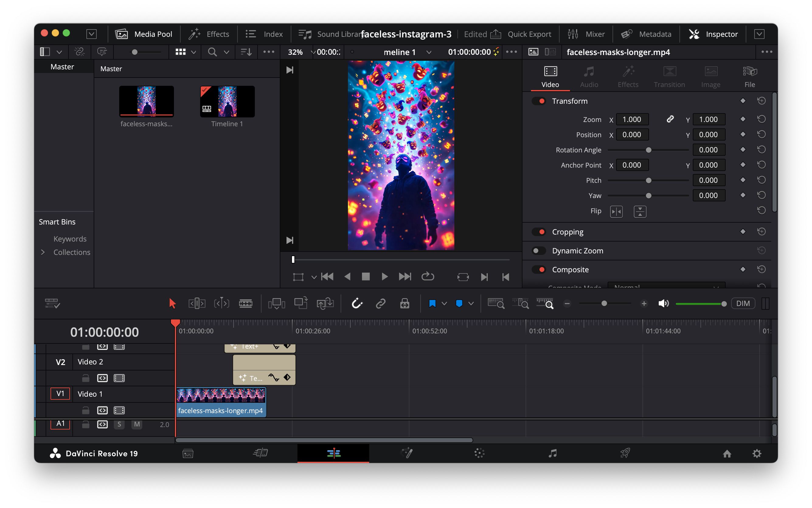Click the Insert Clip icon

(x=276, y=303)
